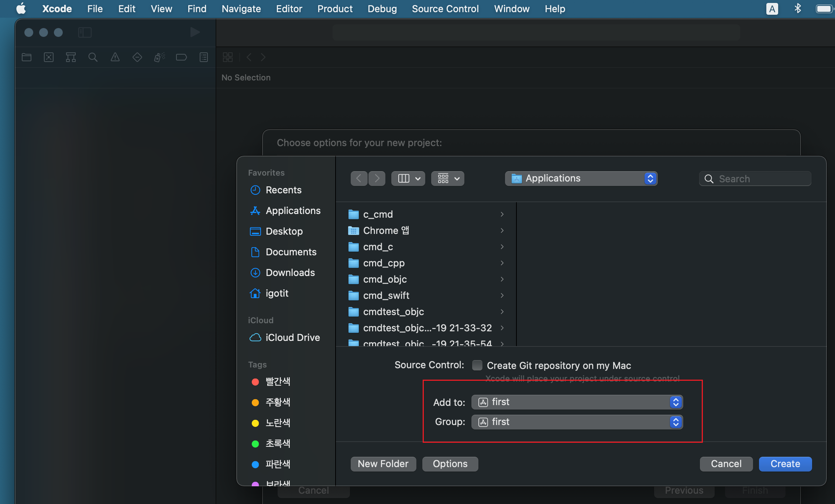
Task: Open the find navigator magnifier icon
Action: pyautogui.click(x=93, y=57)
